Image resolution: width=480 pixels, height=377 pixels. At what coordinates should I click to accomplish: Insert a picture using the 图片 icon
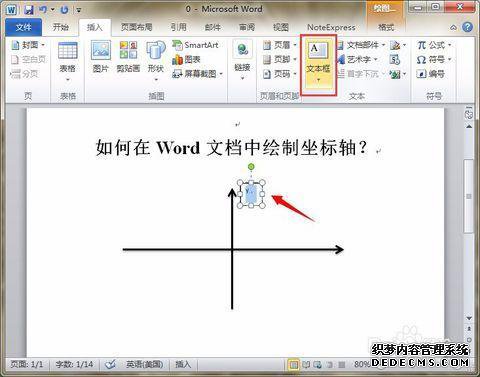(101, 51)
